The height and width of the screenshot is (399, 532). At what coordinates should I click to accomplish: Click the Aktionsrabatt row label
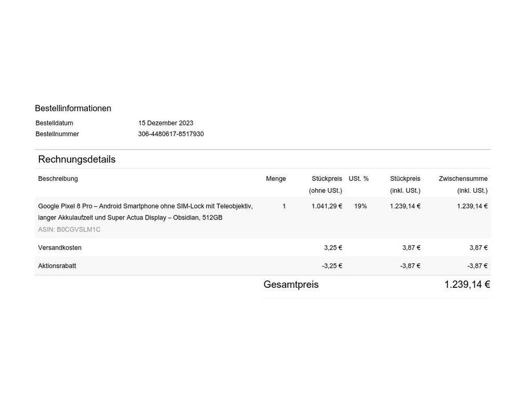point(57,266)
